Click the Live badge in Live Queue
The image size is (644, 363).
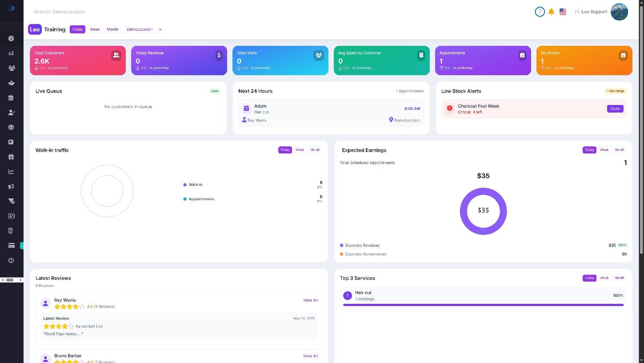coord(215,91)
